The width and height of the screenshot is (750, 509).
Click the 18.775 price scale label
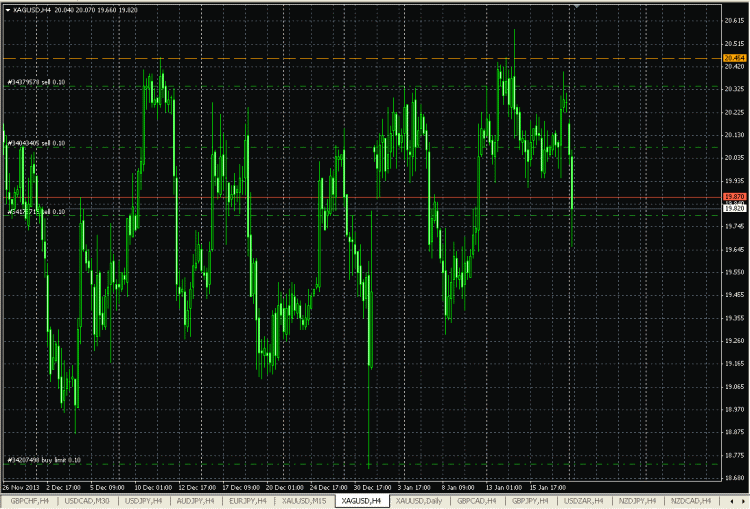pyautogui.click(x=735, y=455)
